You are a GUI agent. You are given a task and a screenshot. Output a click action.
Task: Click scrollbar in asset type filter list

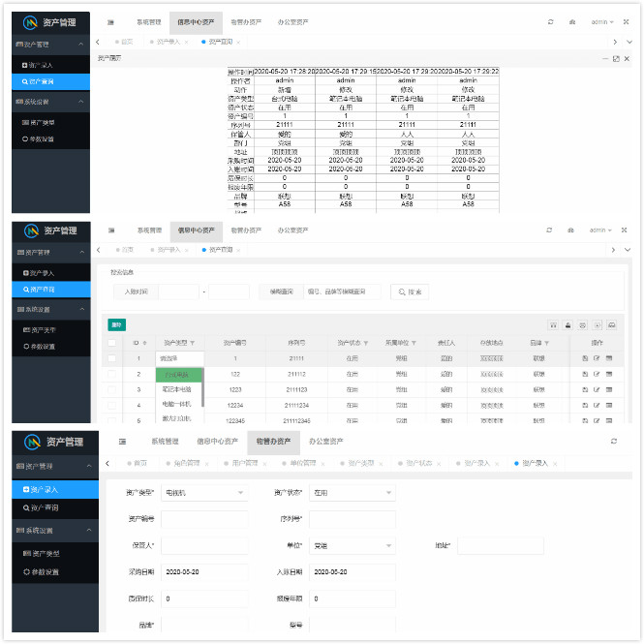203,386
